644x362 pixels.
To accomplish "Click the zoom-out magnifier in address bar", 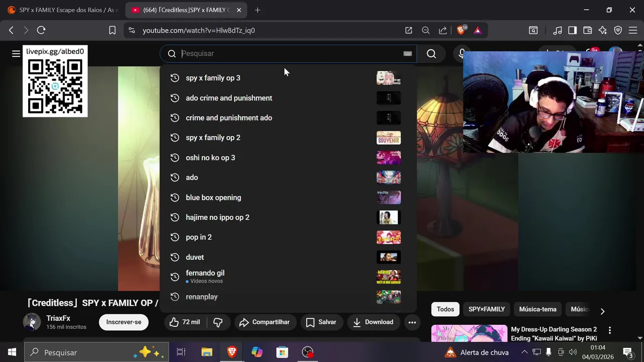I will click(x=426, y=30).
